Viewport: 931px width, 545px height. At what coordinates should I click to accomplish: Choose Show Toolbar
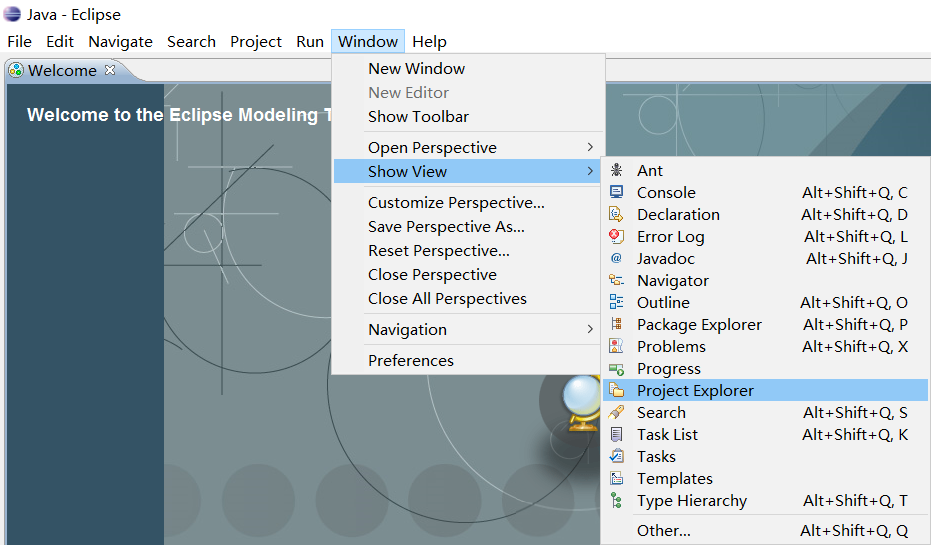coord(468,116)
